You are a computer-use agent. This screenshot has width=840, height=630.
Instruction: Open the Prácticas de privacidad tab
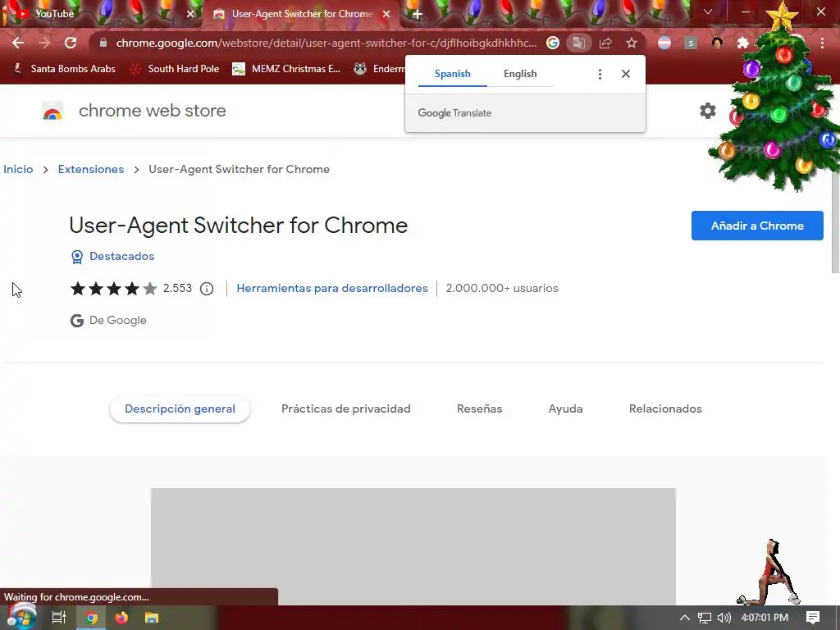tap(346, 409)
